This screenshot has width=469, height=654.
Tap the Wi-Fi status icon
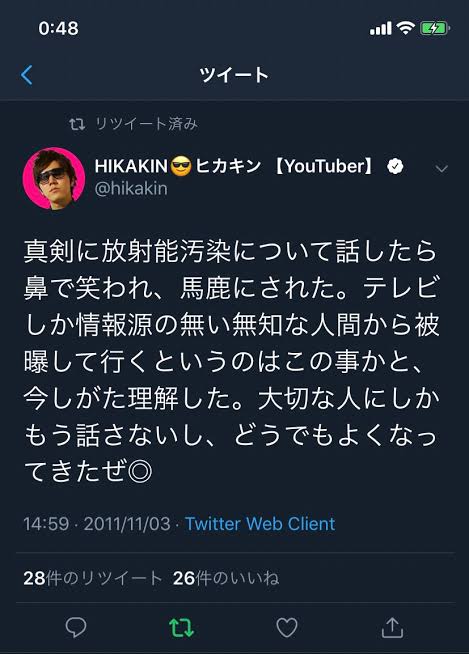point(405,28)
